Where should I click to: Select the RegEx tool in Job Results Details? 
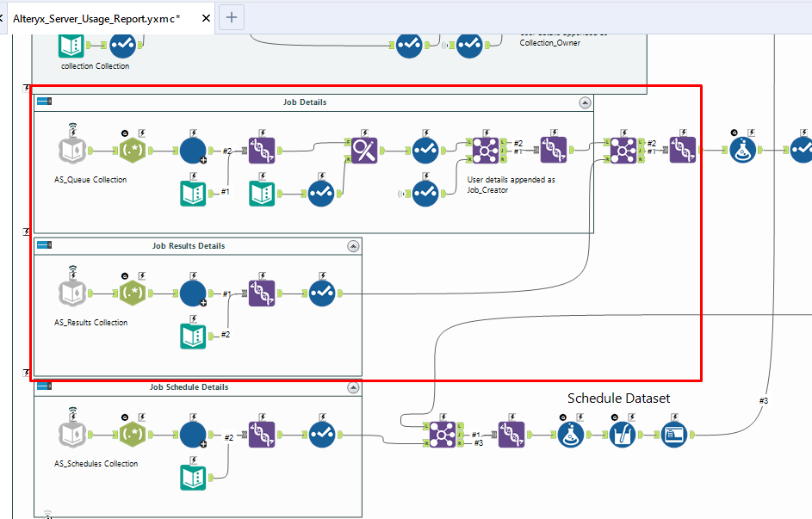pyautogui.click(x=133, y=293)
